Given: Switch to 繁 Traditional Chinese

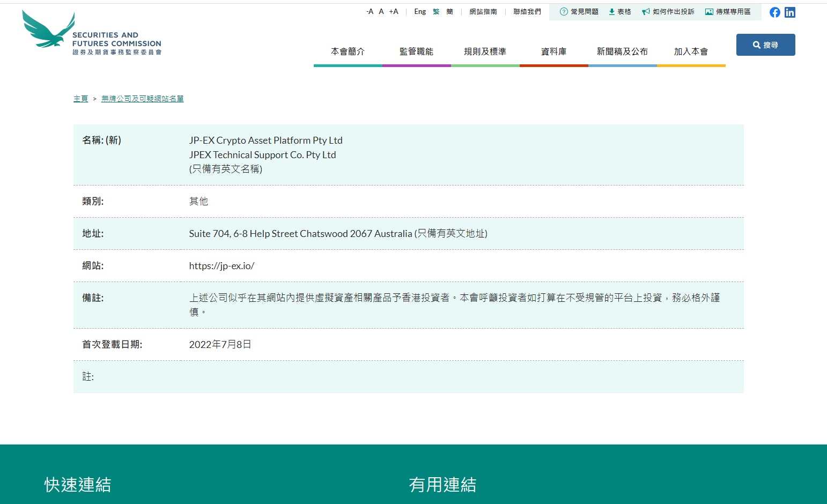Looking at the screenshot, I should click(x=435, y=11).
